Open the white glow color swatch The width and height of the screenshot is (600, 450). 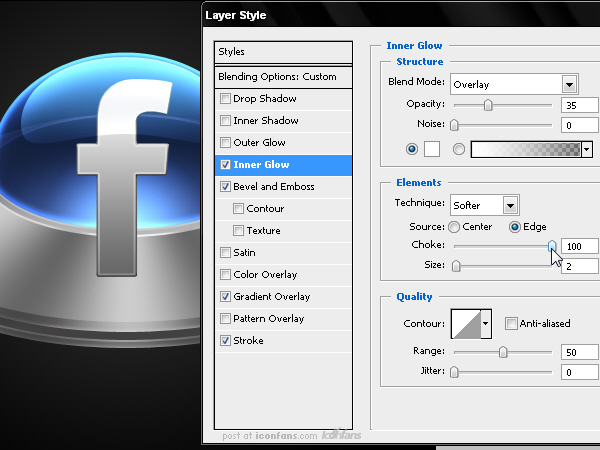(x=432, y=149)
